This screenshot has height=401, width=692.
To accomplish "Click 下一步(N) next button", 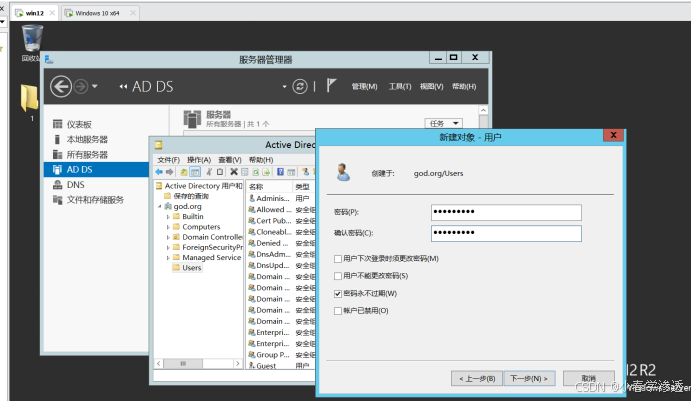I will (x=529, y=379).
